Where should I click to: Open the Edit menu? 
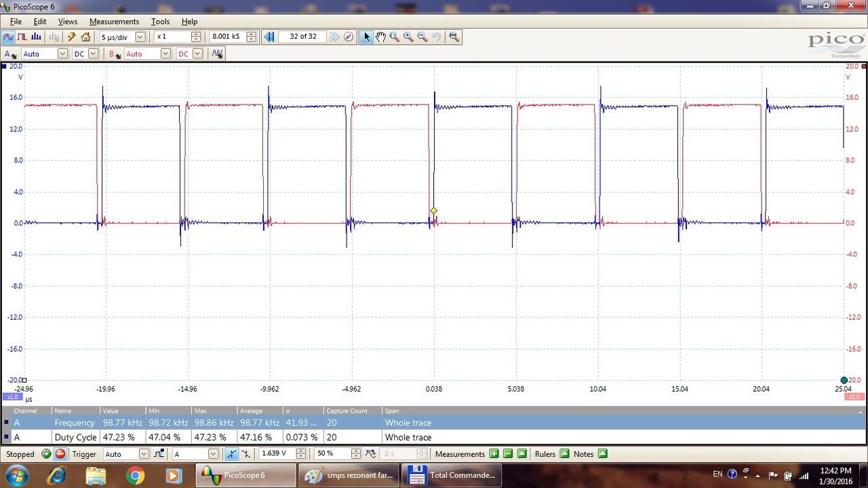coord(40,21)
